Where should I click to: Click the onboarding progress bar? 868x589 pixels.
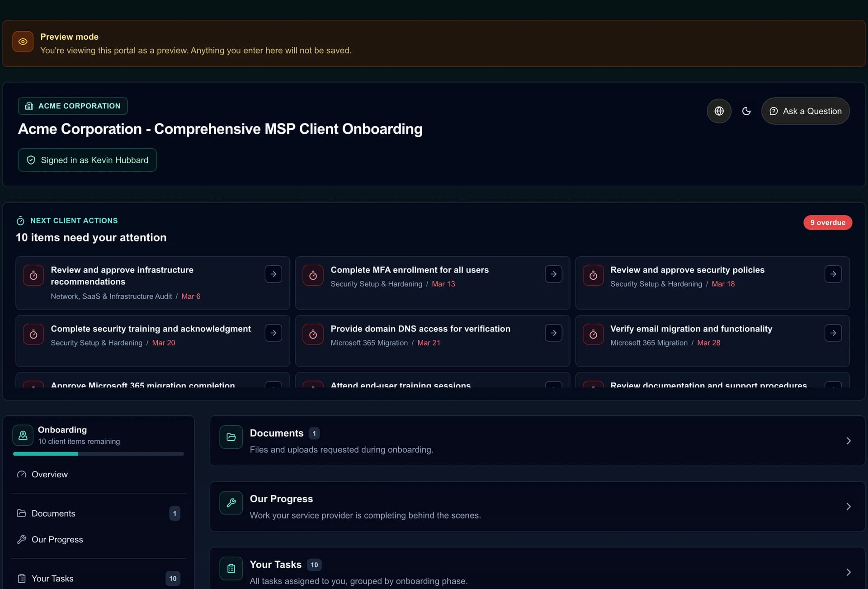(x=99, y=454)
